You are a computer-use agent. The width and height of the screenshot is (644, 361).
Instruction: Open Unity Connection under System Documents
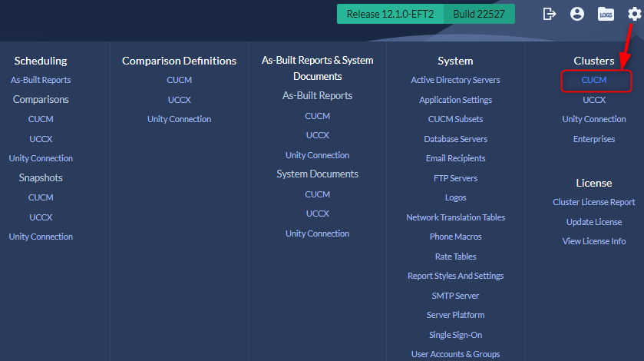click(x=317, y=233)
